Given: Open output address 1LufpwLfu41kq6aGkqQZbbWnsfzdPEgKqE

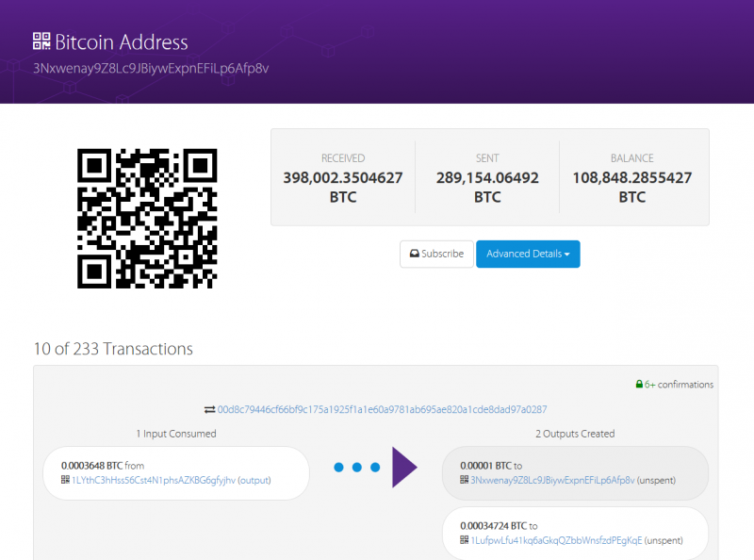Looking at the screenshot, I should (x=556, y=540).
